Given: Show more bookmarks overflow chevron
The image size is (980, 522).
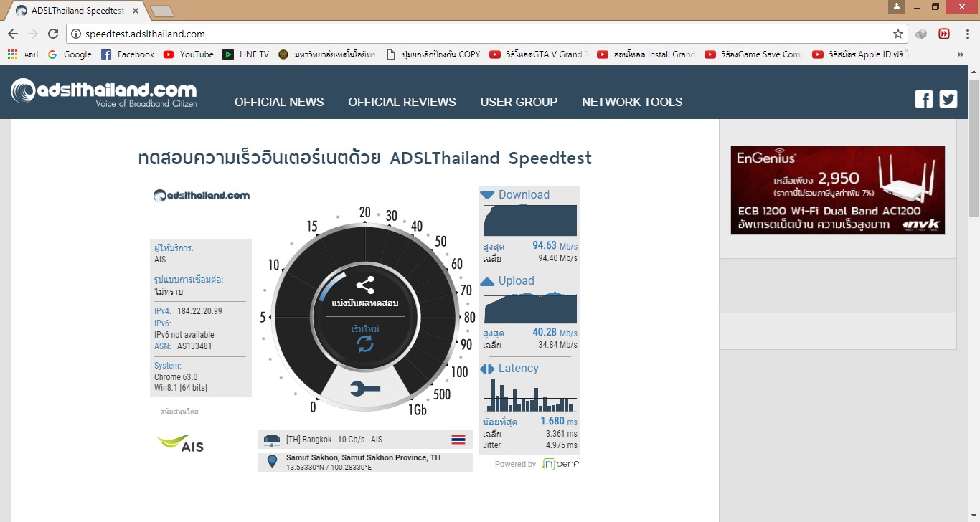Looking at the screenshot, I should [x=961, y=54].
